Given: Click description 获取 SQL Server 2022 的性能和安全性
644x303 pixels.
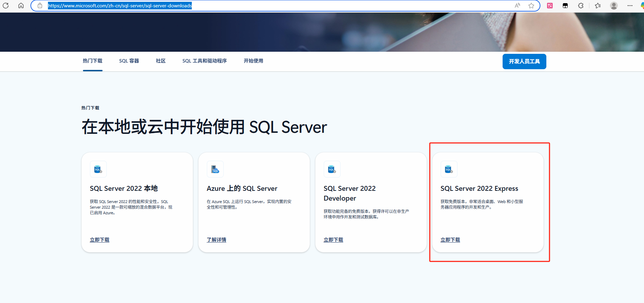Looking at the screenshot, I should click(x=131, y=207).
